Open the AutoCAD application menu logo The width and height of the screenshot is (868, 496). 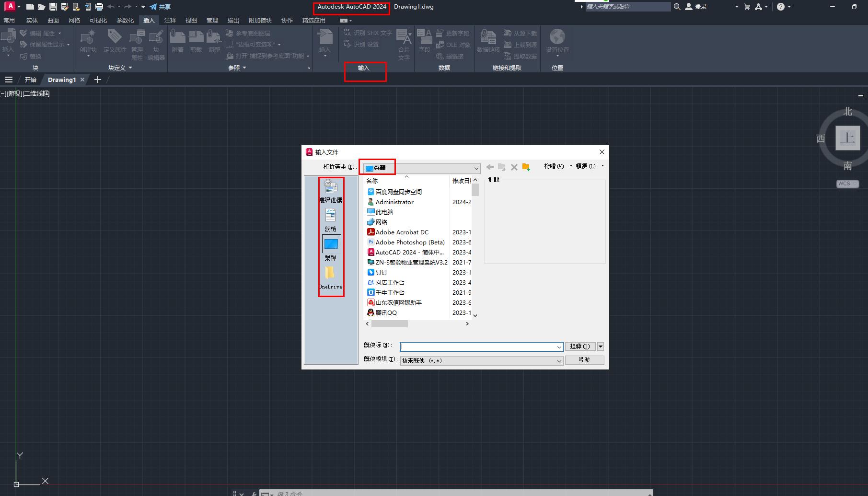pyautogui.click(x=10, y=7)
